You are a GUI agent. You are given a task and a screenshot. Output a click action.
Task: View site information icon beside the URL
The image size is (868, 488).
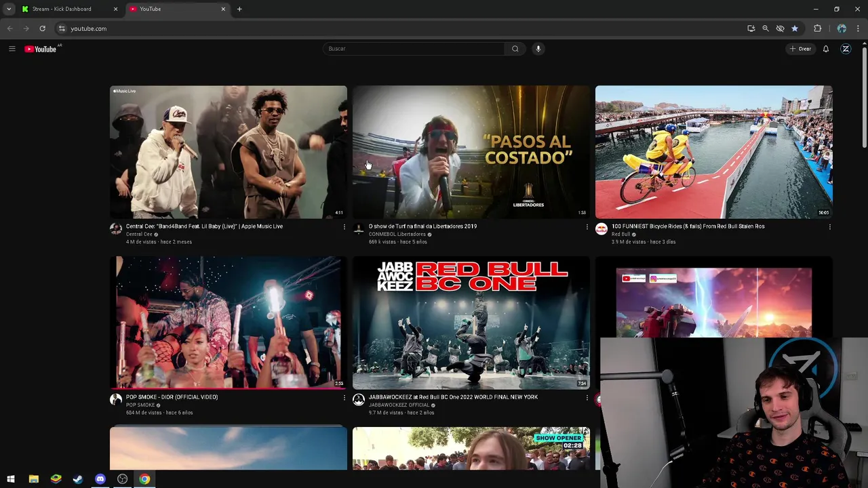(62, 28)
